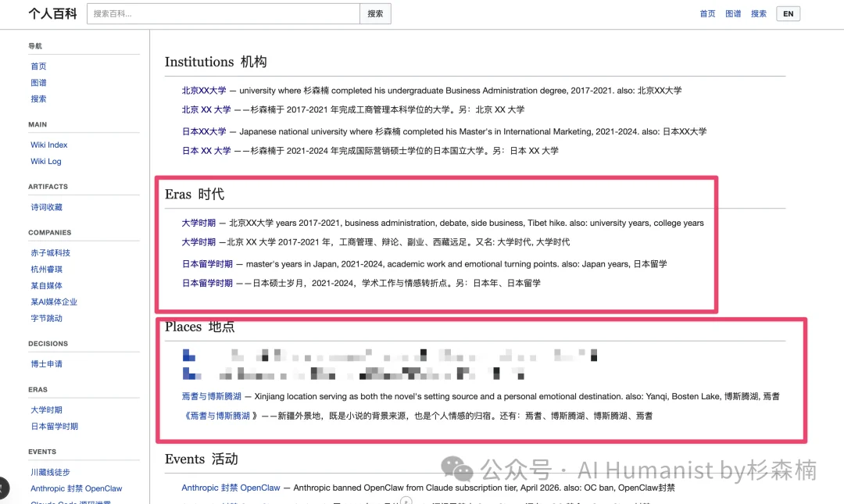844x504 pixels.
Task: Click the 搜索 search button
Action: [375, 13]
